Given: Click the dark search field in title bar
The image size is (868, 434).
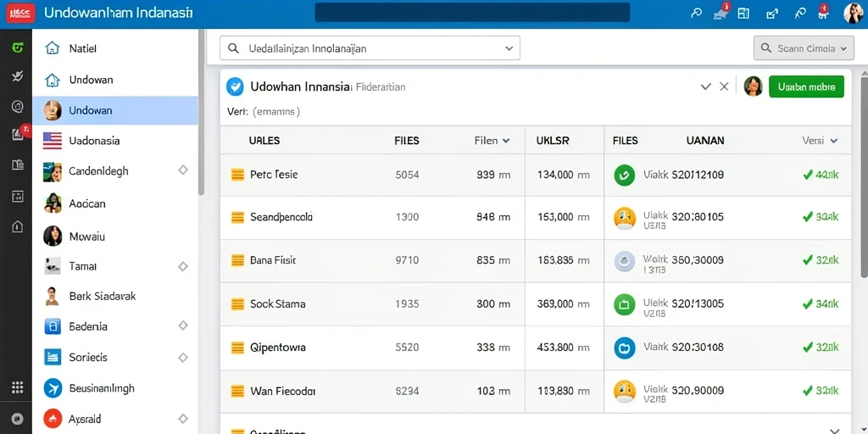Looking at the screenshot, I should coord(472,12).
